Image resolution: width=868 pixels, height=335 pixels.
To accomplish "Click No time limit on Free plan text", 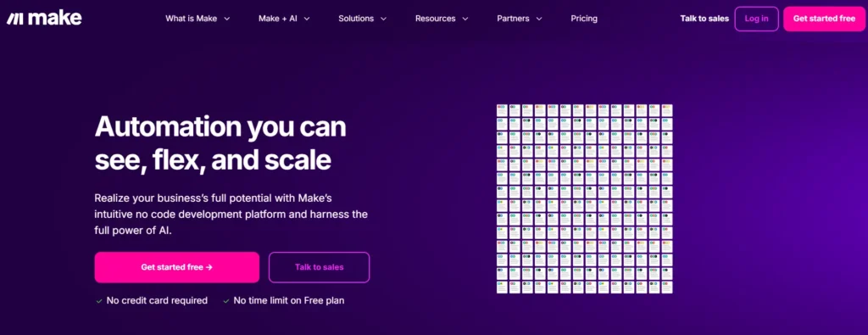I will pyautogui.click(x=289, y=301).
